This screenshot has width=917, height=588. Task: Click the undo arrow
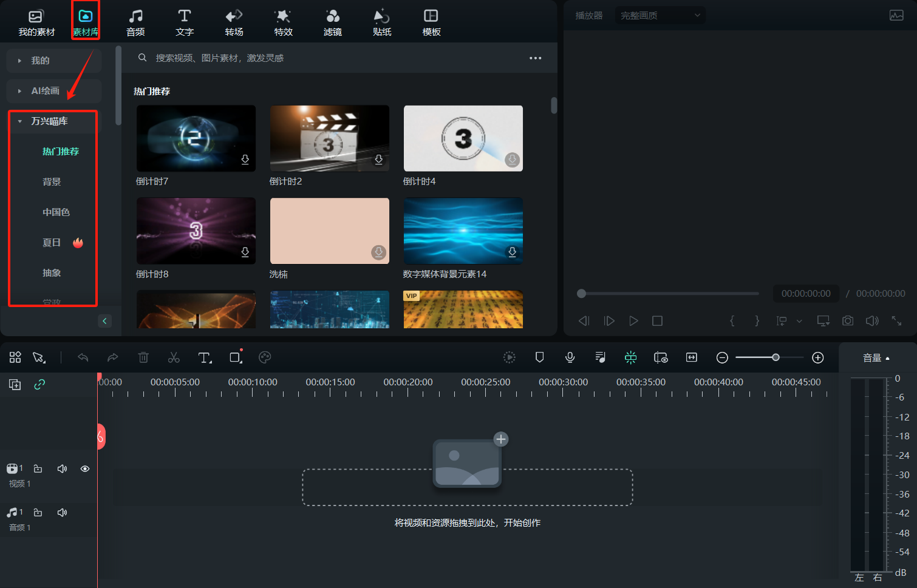83,357
